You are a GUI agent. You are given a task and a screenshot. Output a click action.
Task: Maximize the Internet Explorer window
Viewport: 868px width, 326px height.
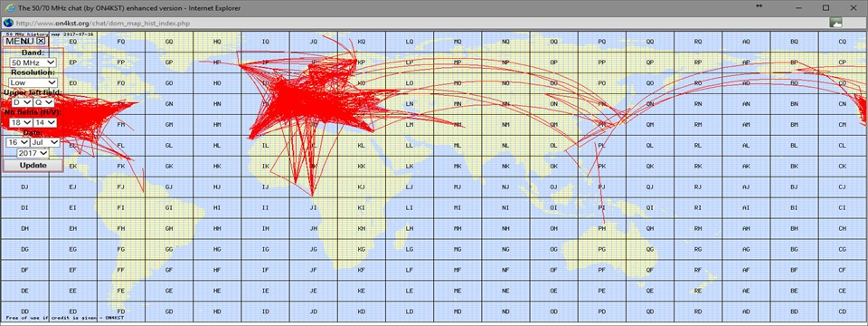pos(826,8)
